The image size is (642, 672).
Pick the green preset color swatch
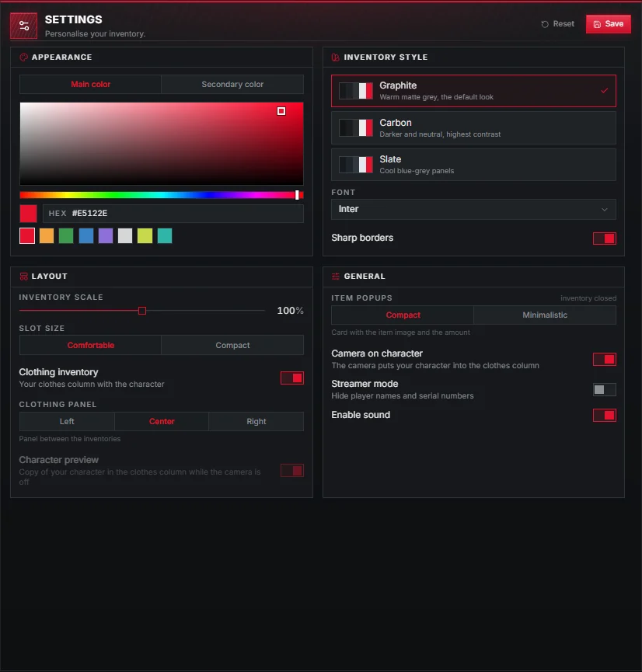66,235
